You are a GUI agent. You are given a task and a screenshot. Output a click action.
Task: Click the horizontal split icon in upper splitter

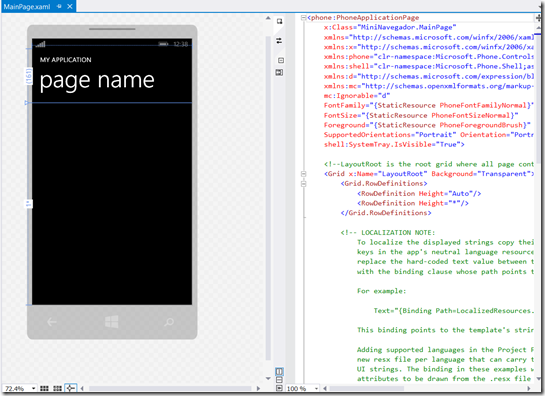[281, 60]
